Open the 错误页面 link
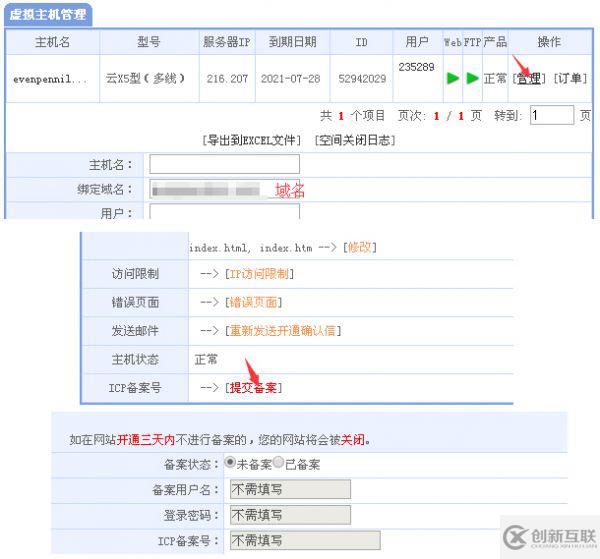 [253, 303]
